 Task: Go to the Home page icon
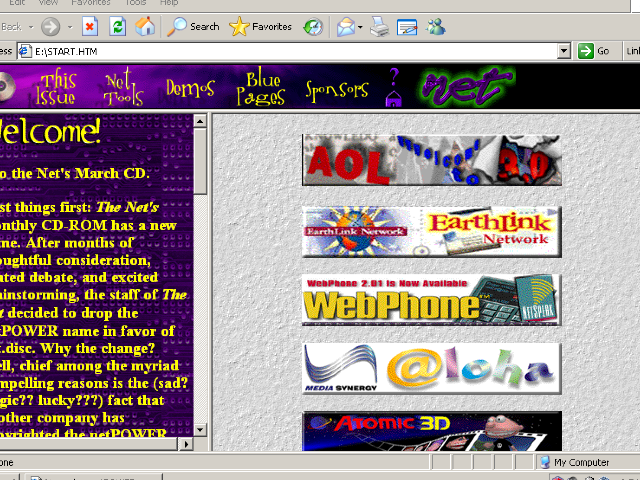coord(145,27)
